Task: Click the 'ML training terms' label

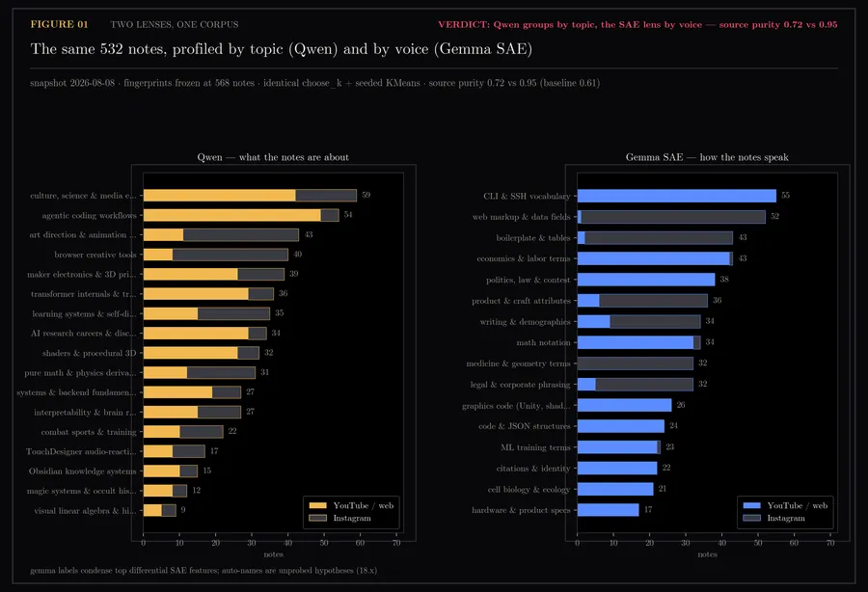Action: (535, 447)
